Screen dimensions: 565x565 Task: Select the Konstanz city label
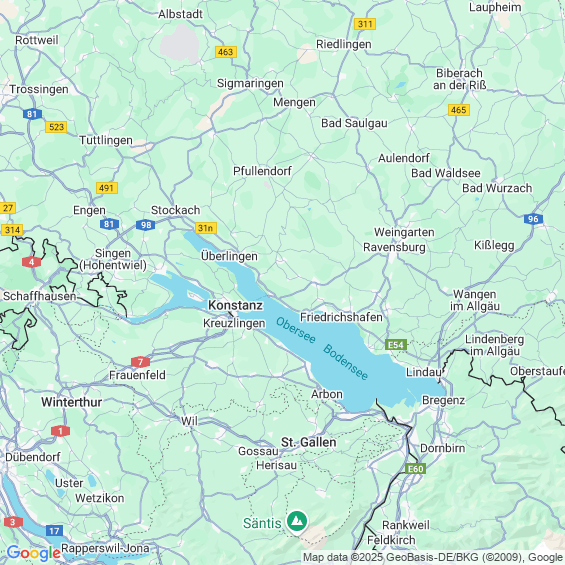pos(236,305)
